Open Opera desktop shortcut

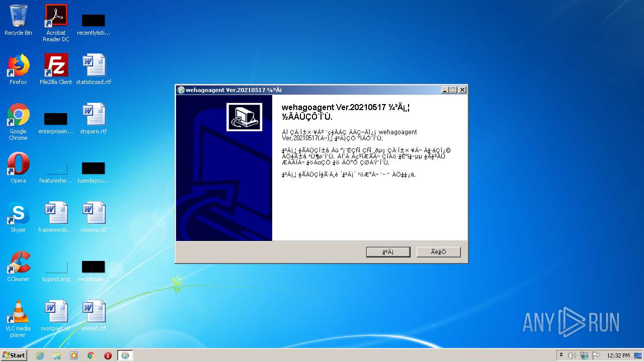pyautogui.click(x=18, y=168)
